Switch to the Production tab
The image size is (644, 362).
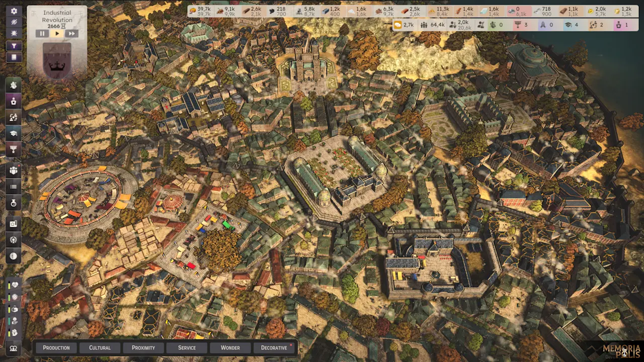[x=56, y=347]
